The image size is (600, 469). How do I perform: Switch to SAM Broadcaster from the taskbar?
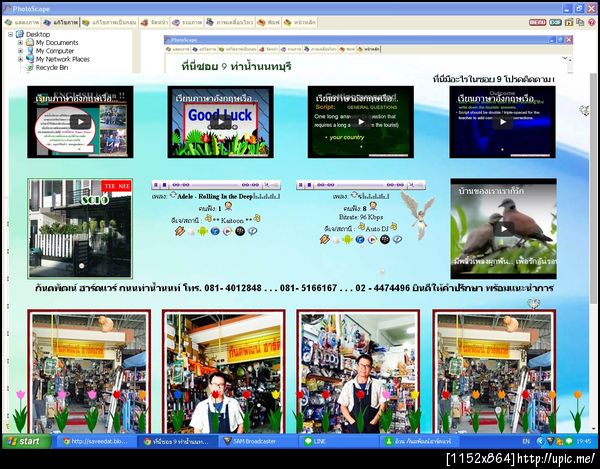pos(257,441)
